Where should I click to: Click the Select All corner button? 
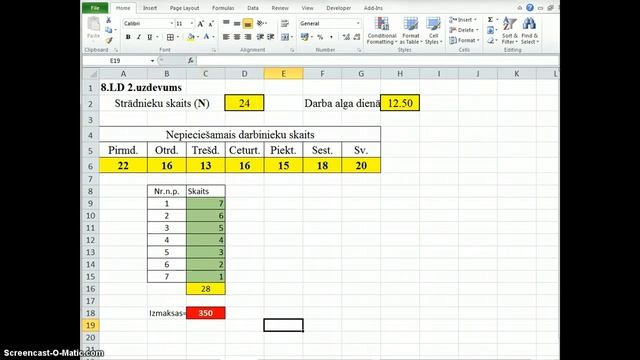[91, 73]
